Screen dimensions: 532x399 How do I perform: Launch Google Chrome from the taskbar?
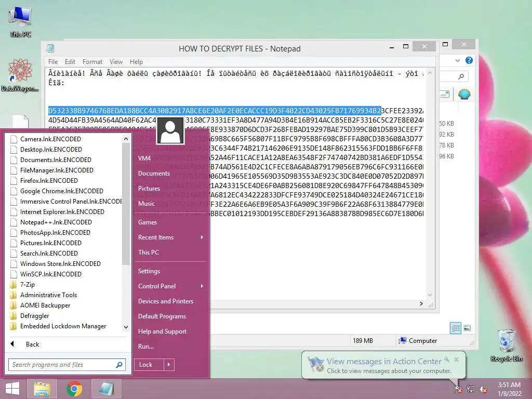pyautogui.click(x=74, y=389)
